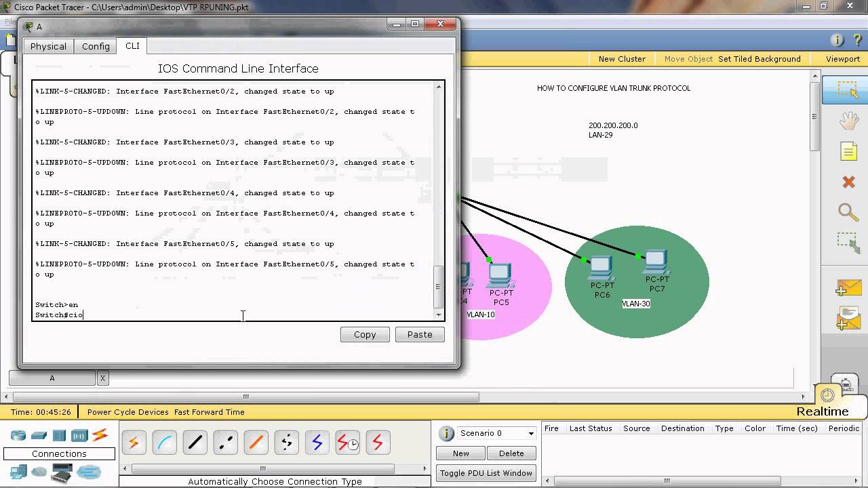Screen dimensions: 868x488
Task: Switch to the Simulation mode tab
Action: pos(845,384)
